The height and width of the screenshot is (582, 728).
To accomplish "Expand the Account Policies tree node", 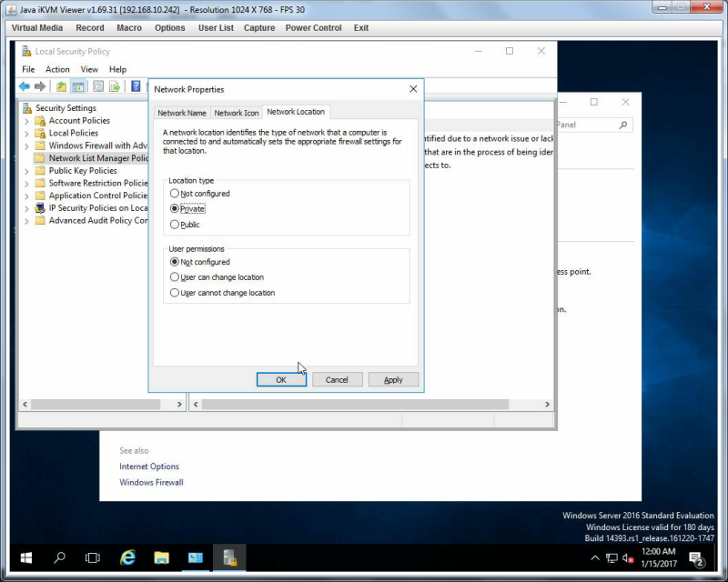I will 26,121.
